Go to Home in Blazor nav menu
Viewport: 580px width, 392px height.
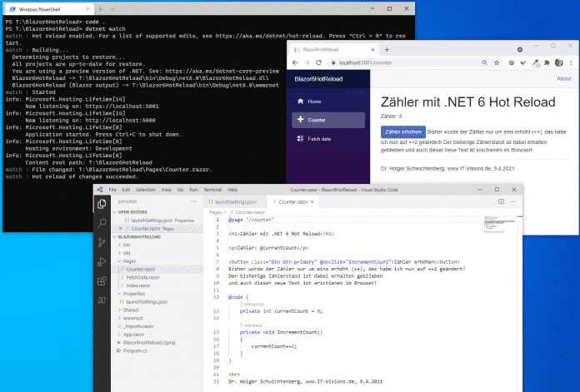pos(328,102)
